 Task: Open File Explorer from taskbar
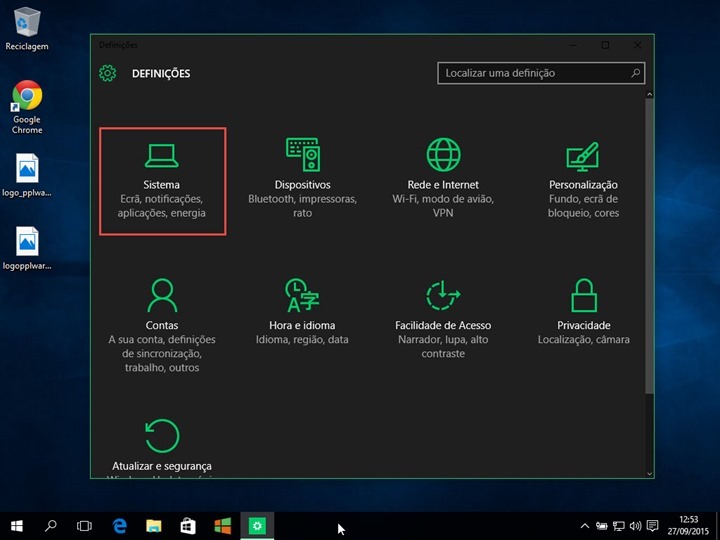[x=154, y=525]
